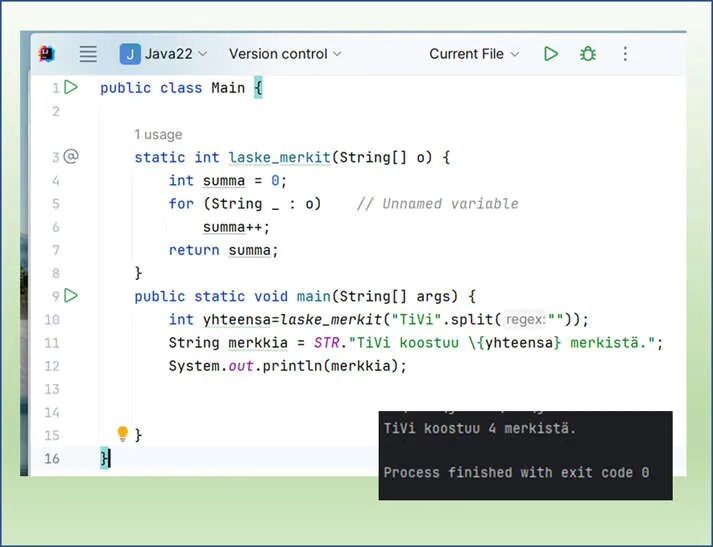Viewport: 713px width, 547px height.
Task: Open the More Actions three-dot menu
Action: pyautogui.click(x=626, y=54)
